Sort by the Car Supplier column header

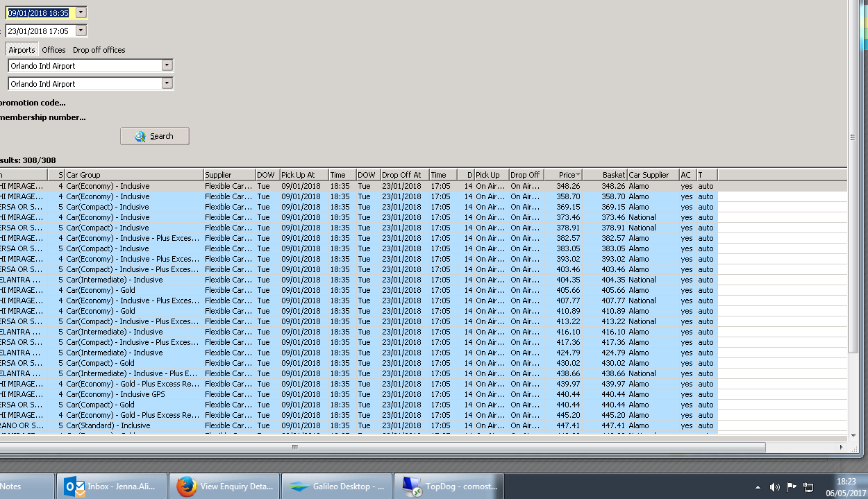653,175
